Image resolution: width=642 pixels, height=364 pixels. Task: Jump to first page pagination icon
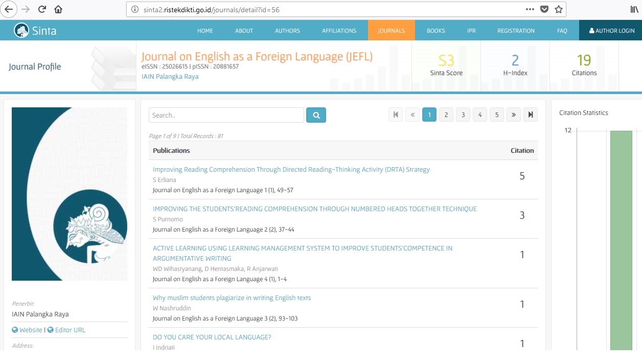(396, 115)
